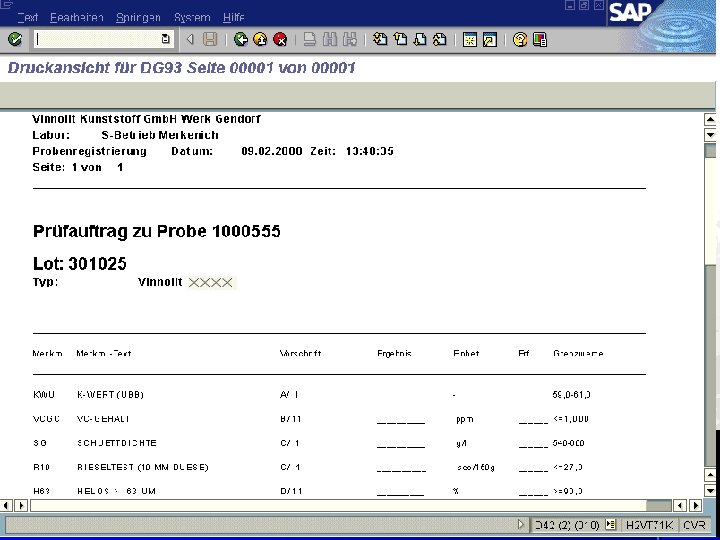Click the 'Vinnolit Kunststoff GmbH Werk Gendorf' line
720x540 pixels.
146,119
